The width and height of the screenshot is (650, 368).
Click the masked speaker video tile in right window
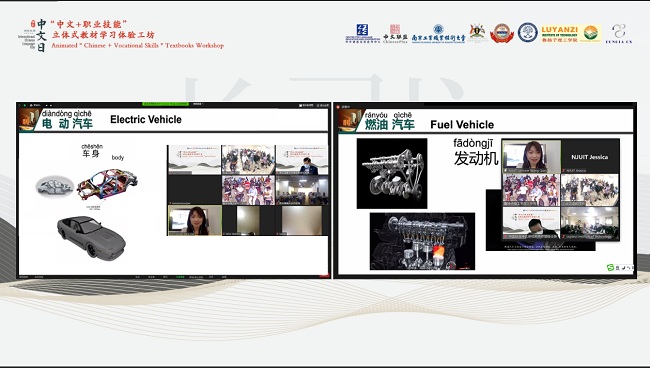pos(531,223)
